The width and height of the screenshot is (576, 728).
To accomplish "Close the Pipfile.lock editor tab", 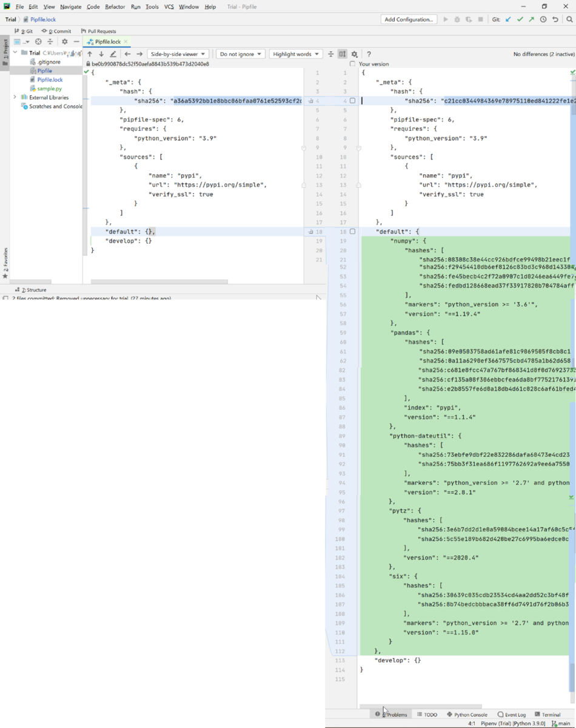I will point(126,42).
